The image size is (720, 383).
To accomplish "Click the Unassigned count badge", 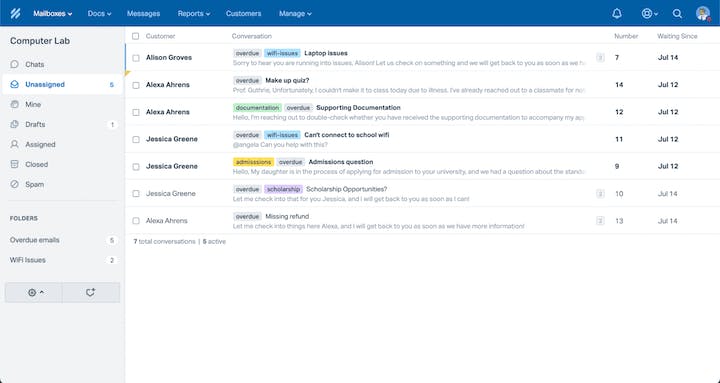I will [112, 84].
